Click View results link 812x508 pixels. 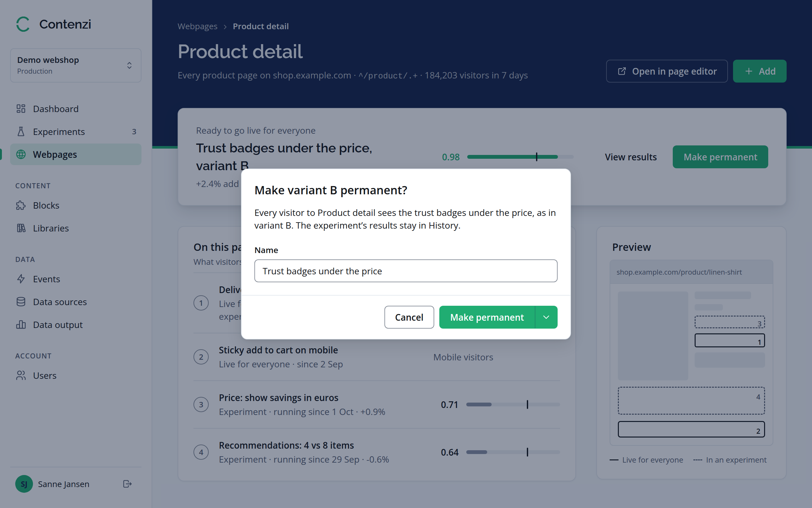point(631,157)
